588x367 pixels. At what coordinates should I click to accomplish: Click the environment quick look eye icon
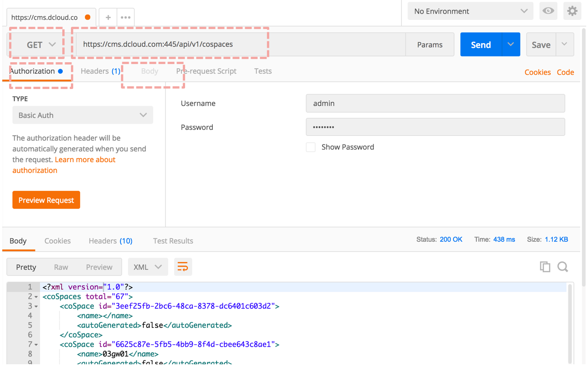click(548, 11)
